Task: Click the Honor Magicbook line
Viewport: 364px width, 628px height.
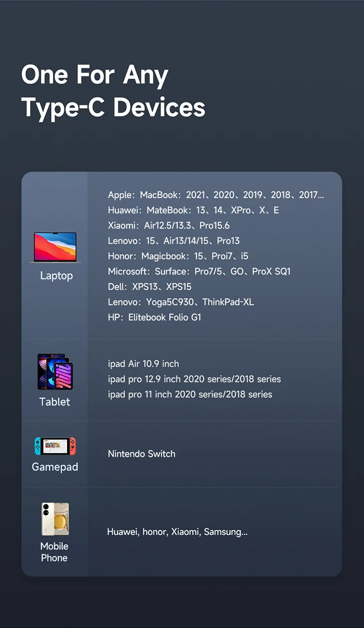Action: (x=178, y=256)
